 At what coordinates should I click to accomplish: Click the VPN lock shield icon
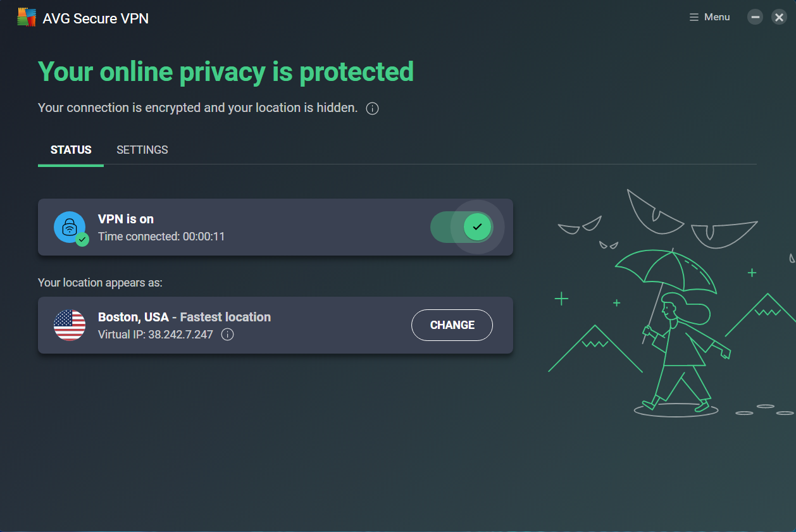[70, 227]
